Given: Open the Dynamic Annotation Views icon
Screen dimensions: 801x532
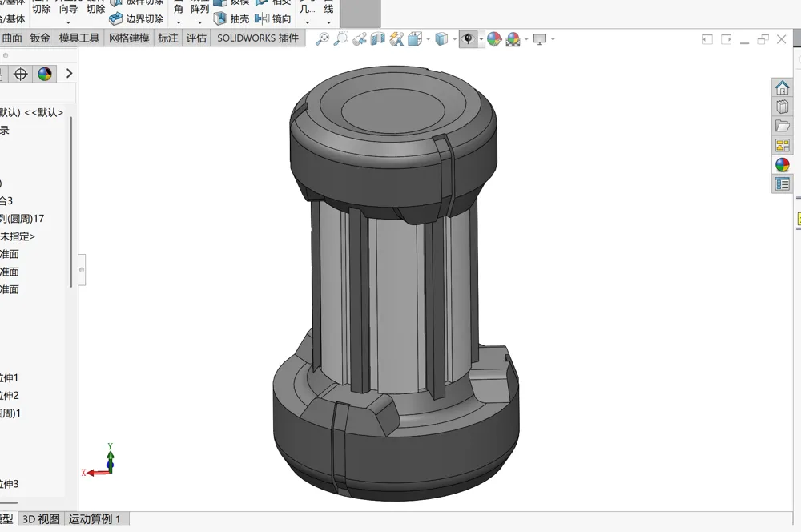Looking at the screenshot, I should 396,38.
